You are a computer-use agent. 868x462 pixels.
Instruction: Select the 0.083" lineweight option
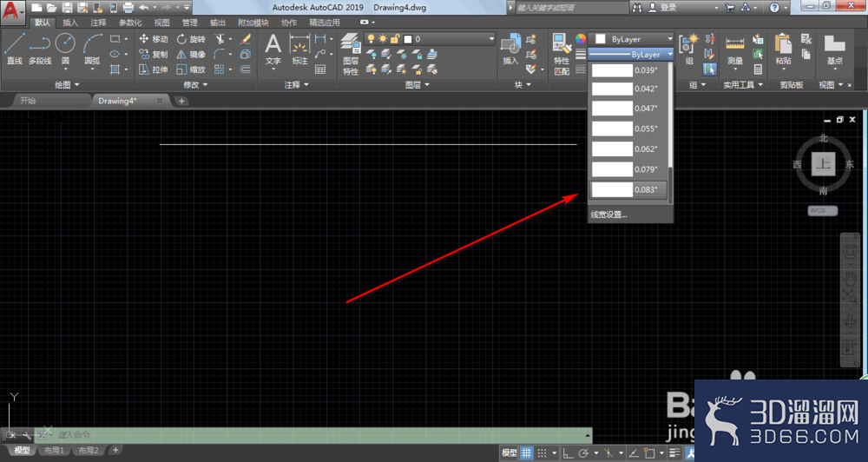pos(628,189)
